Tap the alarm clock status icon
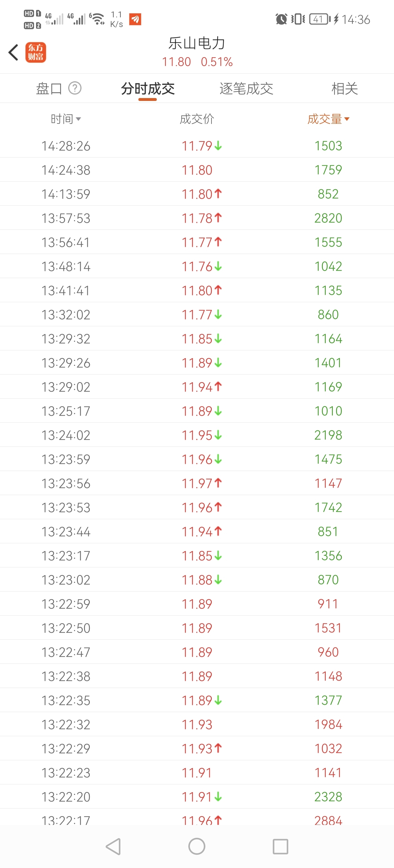This screenshot has height=868, width=394. tap(281, 19)
